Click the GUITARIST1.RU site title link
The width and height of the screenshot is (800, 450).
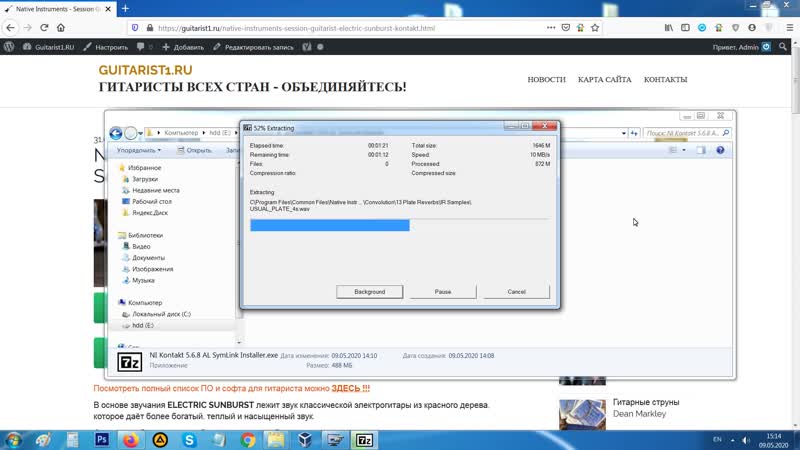tap(145, 70)
